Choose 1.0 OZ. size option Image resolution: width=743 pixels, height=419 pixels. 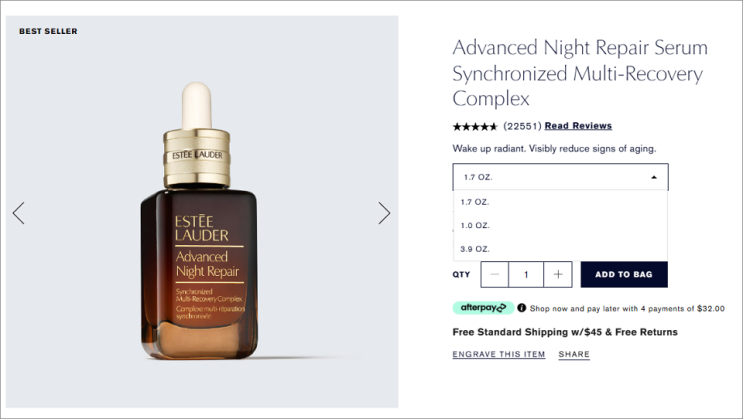(561, 226)
